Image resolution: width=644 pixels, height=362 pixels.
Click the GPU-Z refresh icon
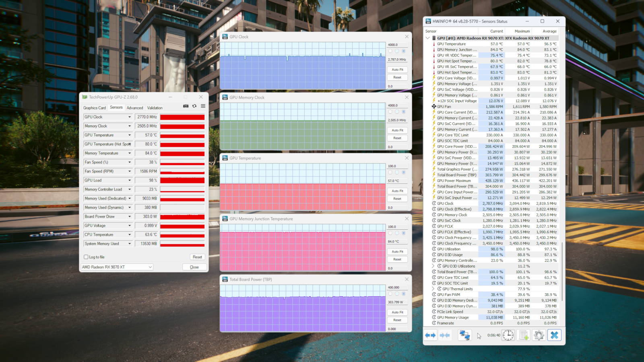coord(194,106)
